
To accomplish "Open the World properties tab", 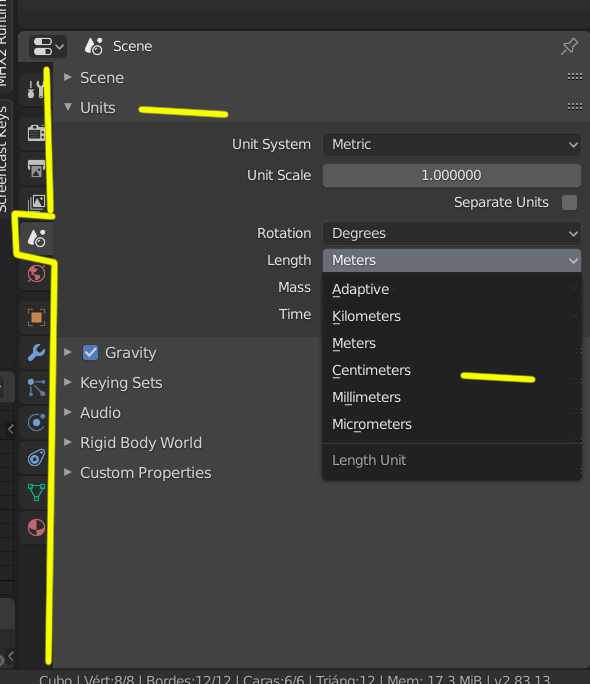I will [x=36, y=274].
